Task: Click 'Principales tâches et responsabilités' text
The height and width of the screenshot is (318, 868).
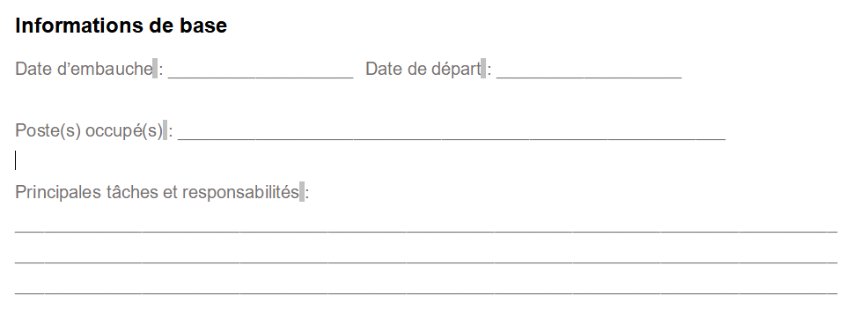Action: tap(157, 192)
